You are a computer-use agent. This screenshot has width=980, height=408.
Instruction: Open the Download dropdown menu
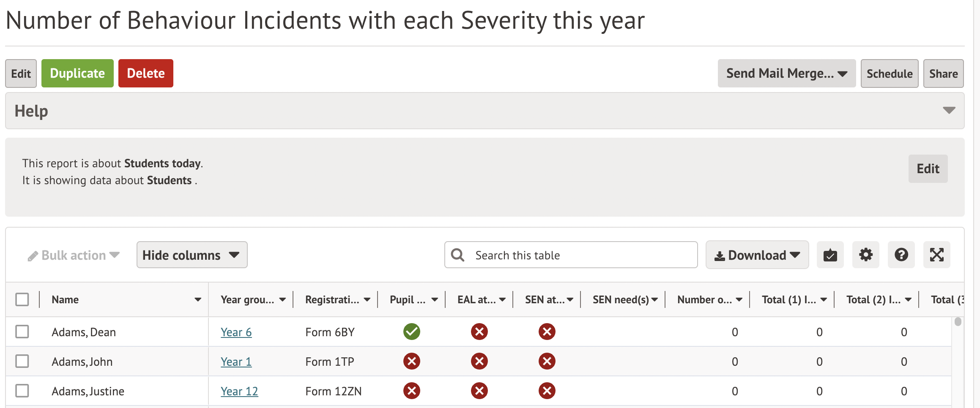coord(757,255)
